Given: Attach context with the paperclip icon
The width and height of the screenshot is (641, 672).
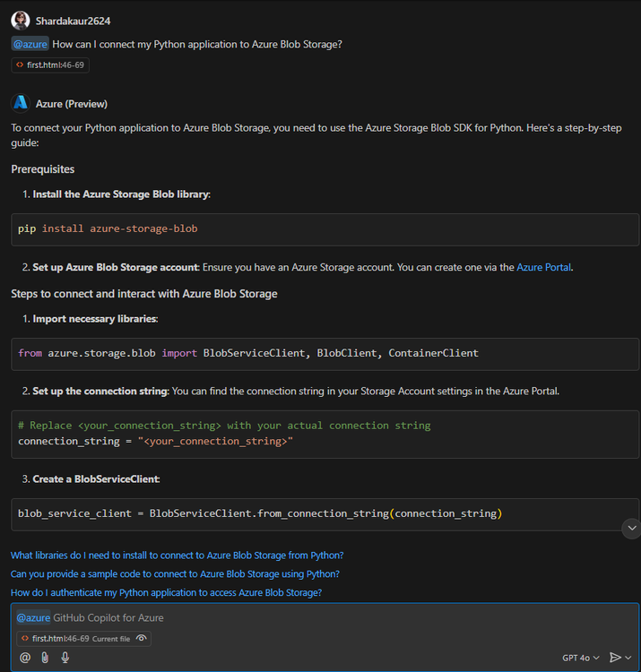Looking at the screenshot, I should pos(45,658).
